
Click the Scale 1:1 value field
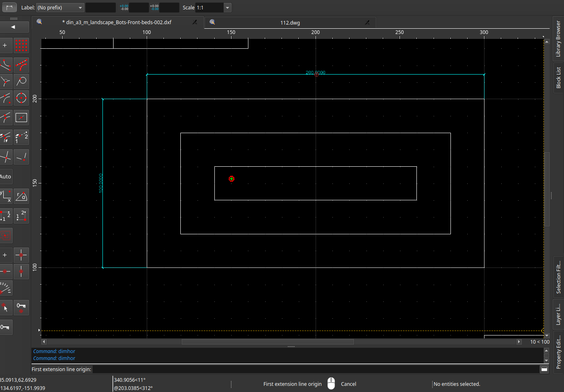(209, 7)
